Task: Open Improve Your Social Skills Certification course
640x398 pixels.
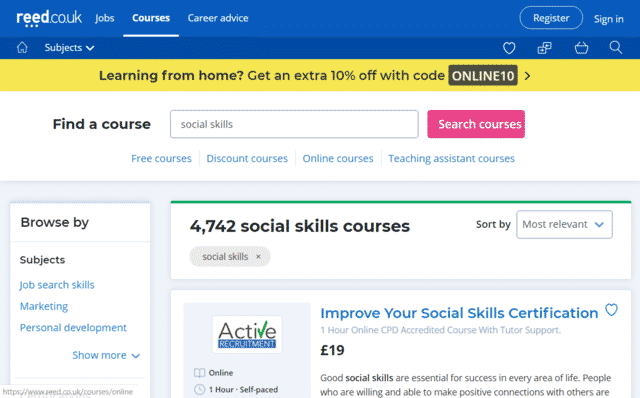Action: coord(459,313)
